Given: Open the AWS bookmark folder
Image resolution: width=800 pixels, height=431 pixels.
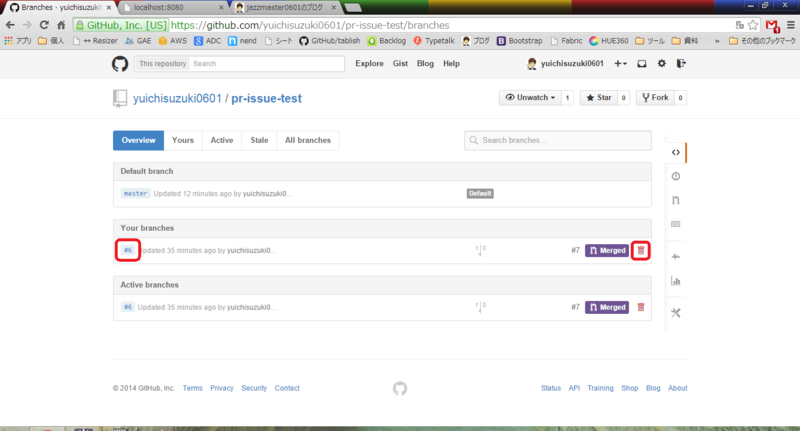Looking at the screenshot, I should [172, 41].
